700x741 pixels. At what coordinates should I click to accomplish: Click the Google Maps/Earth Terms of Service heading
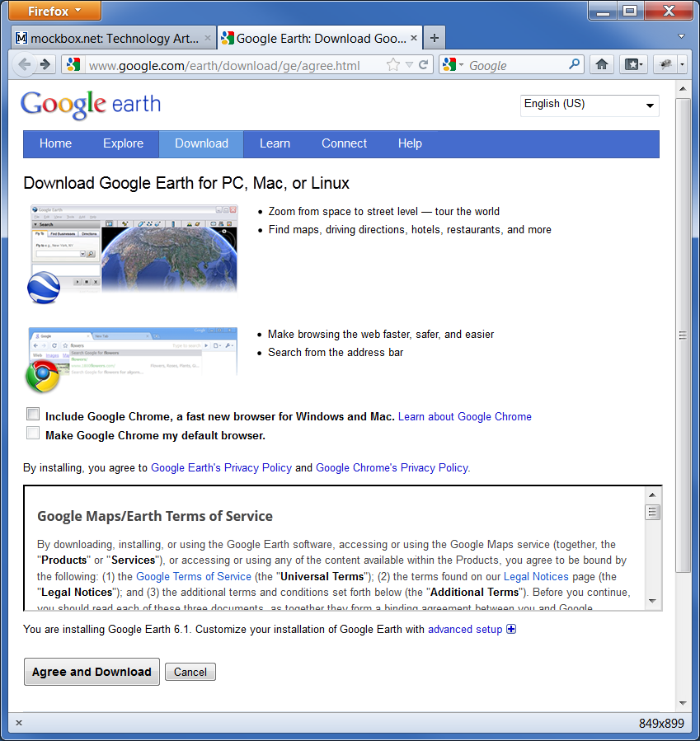[x=155, y=516]
